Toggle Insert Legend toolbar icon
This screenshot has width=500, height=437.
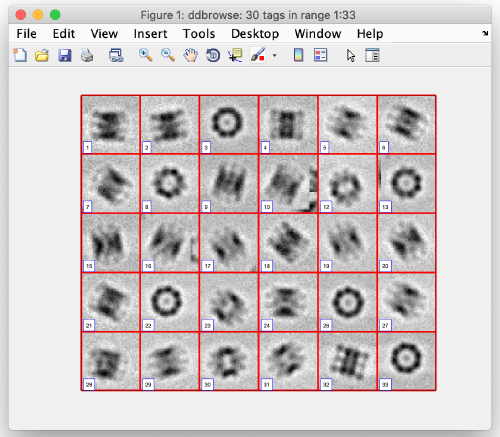(x=320, y=55)
